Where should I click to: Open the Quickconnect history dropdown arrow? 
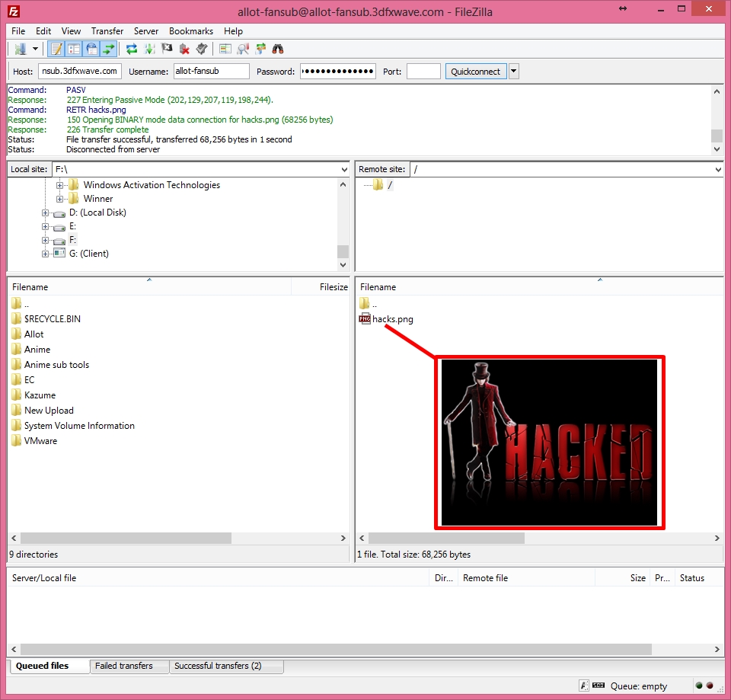514,72
